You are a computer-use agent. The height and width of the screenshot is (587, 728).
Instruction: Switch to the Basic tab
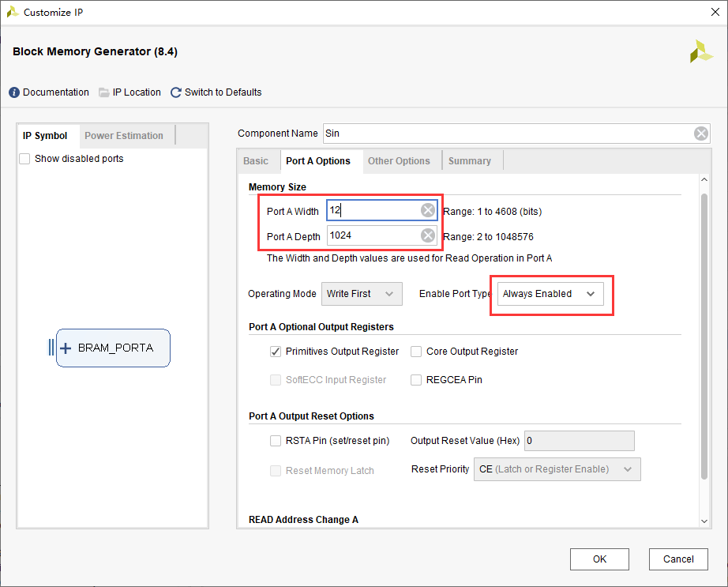coord(256,161)
